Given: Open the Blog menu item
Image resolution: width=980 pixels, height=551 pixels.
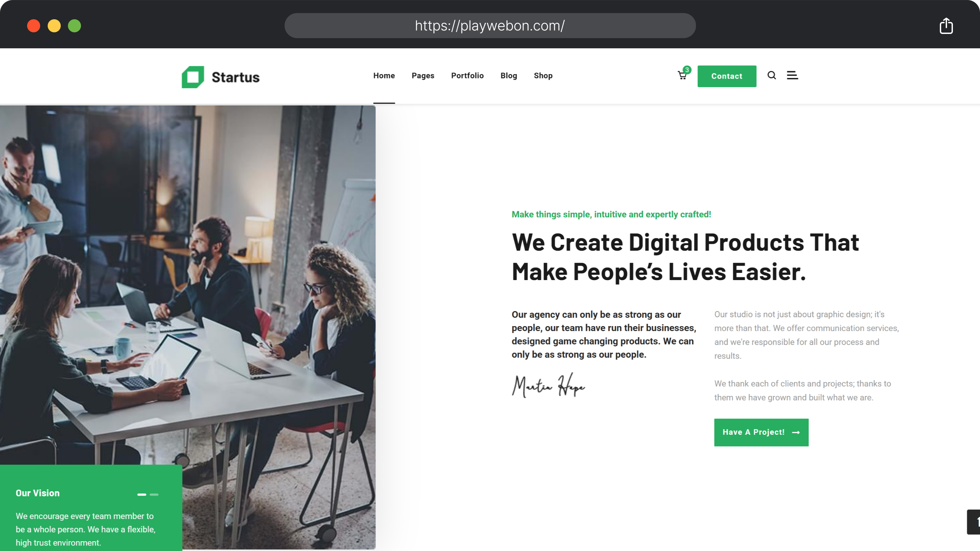Looking at the screenshot, I should coord(509,76).
